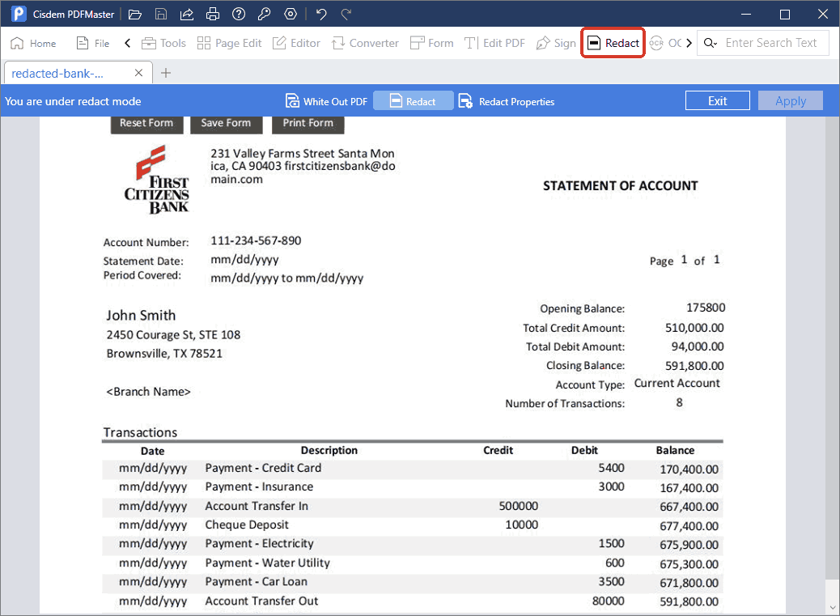840x616 pixels.
Task: Switch to the Editor tab
Action: (296, 44)
